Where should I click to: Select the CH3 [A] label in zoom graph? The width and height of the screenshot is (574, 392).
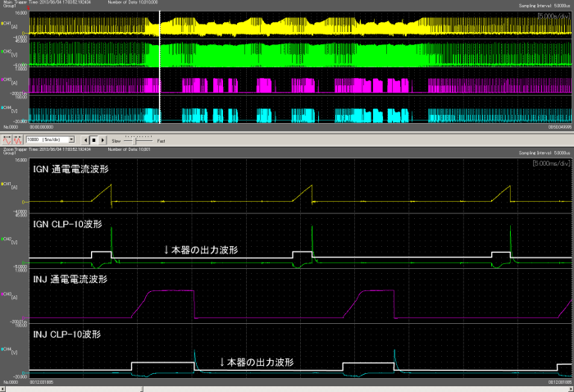tap(10, 295)
